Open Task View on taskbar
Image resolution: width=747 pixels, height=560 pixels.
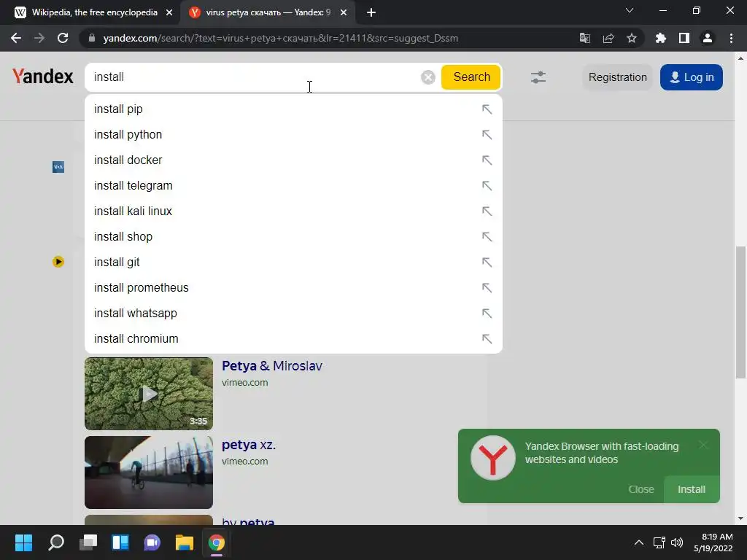coord(88,542)
